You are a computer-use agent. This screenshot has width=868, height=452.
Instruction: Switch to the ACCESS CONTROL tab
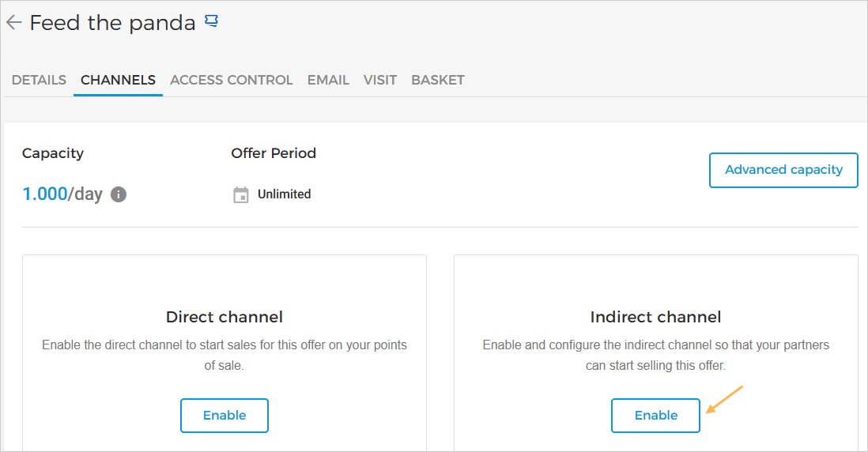pos(231,80)
